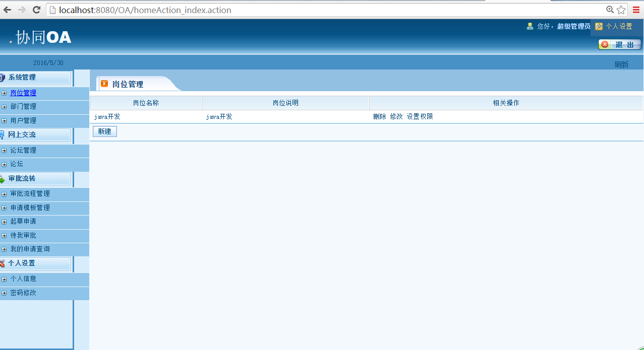The width and height of the screenshot is (644, 350).
Task: Click the wrench icon beside sidebar 个人设置
Action: tap(3, 263)
